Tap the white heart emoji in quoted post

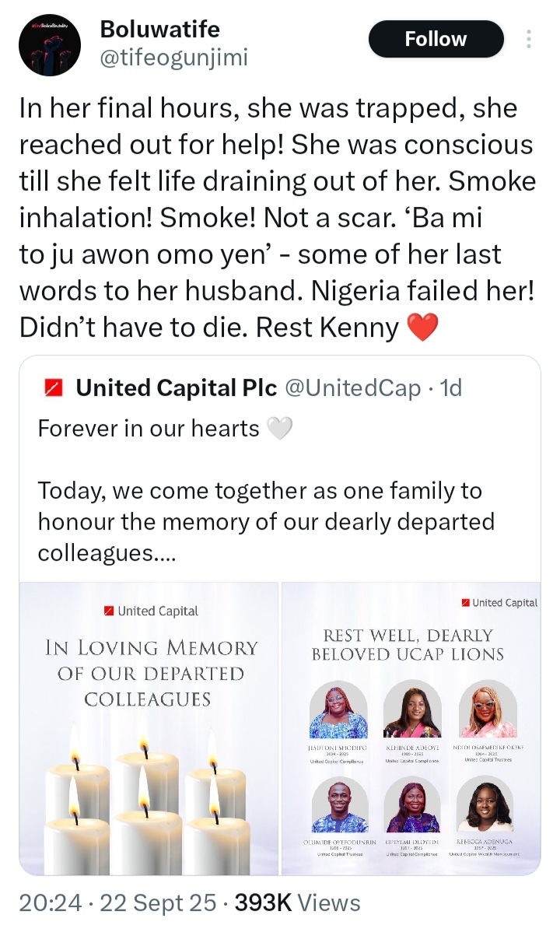(x=279, y=428)
